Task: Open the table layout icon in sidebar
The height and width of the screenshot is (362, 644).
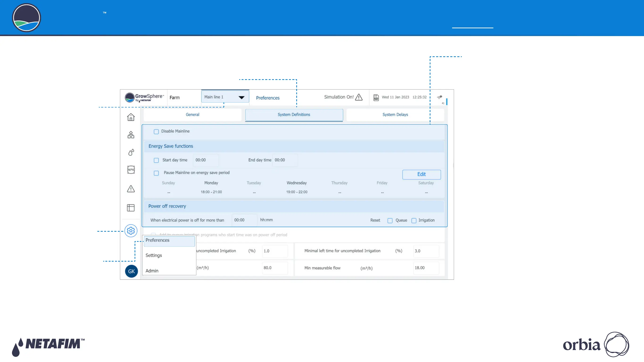Action: [x=131, y=208]
